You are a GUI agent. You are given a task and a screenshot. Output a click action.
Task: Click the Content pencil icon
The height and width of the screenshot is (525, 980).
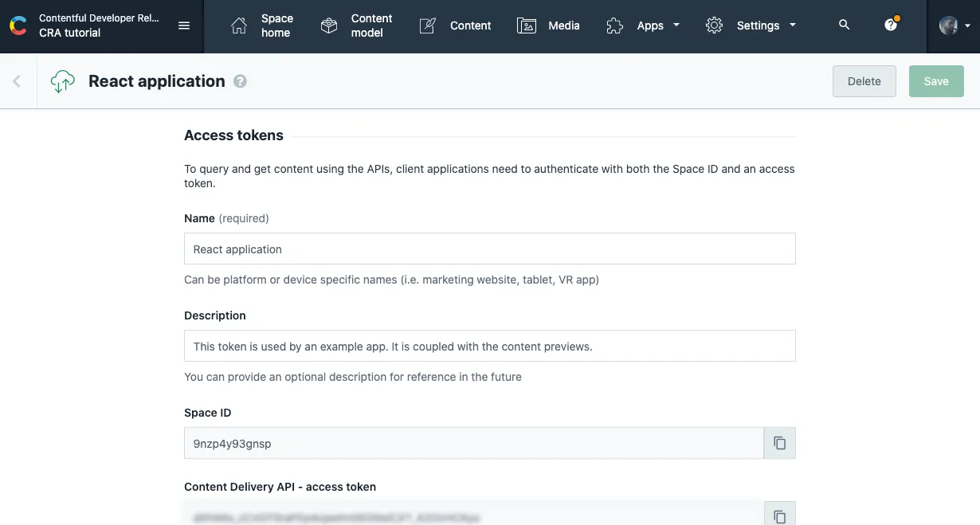(428, 25)
